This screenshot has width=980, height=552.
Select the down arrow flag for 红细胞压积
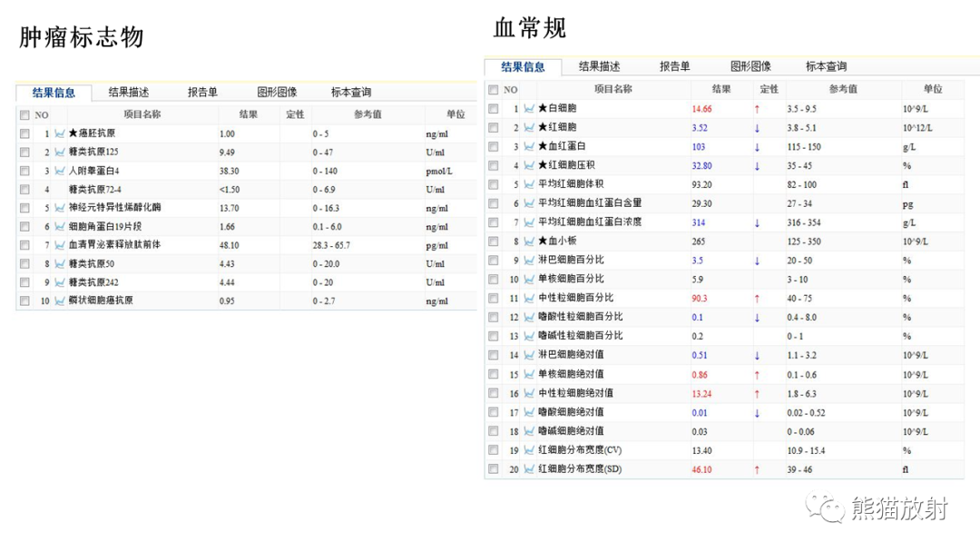757,166
